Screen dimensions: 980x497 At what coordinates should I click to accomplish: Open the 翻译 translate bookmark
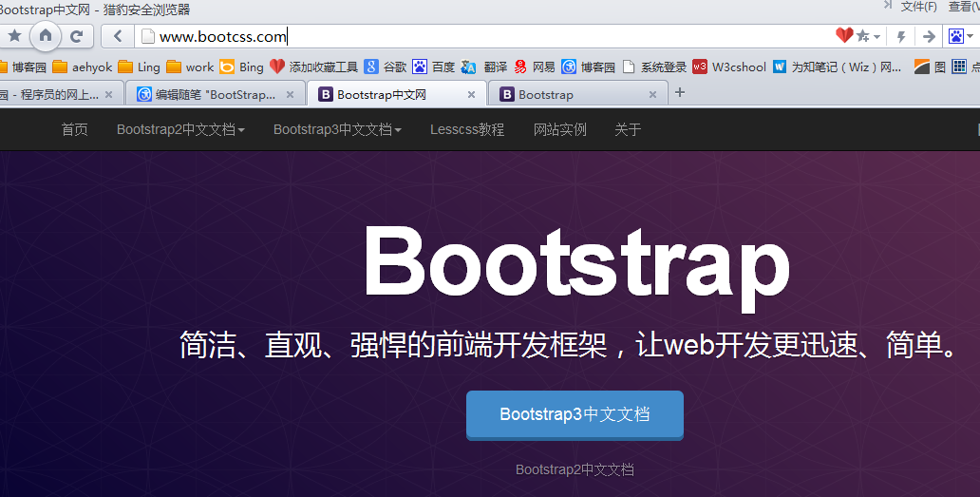tap(484, 67)
